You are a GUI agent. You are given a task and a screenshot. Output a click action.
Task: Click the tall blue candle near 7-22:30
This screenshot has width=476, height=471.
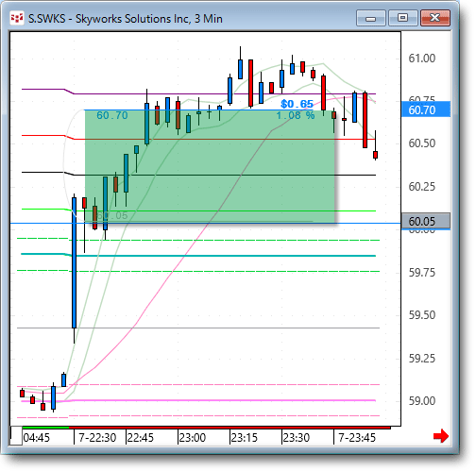pos(74,262)
